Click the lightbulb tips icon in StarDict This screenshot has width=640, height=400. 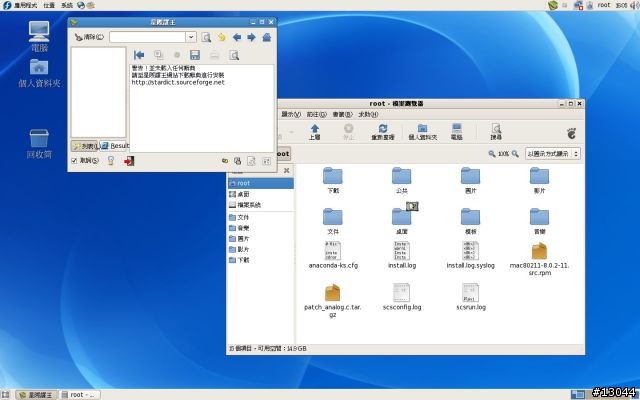point(111,161)
